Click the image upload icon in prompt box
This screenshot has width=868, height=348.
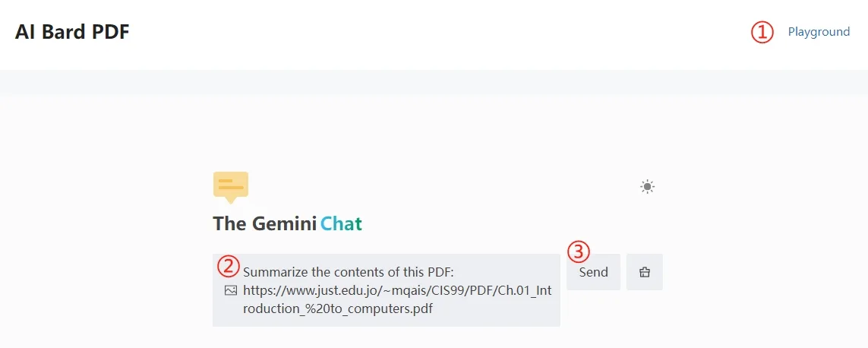click(x=231, y=289)
